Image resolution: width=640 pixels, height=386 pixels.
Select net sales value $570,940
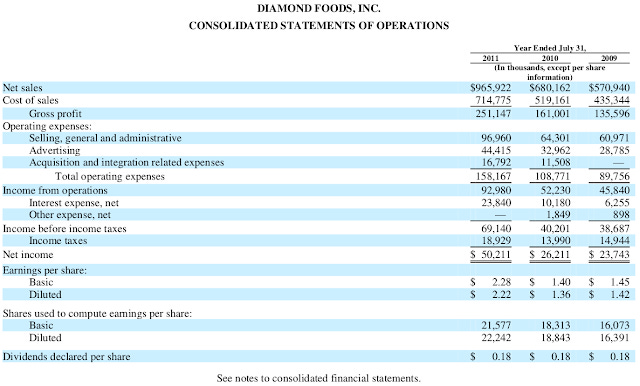[x=609, y=88]
